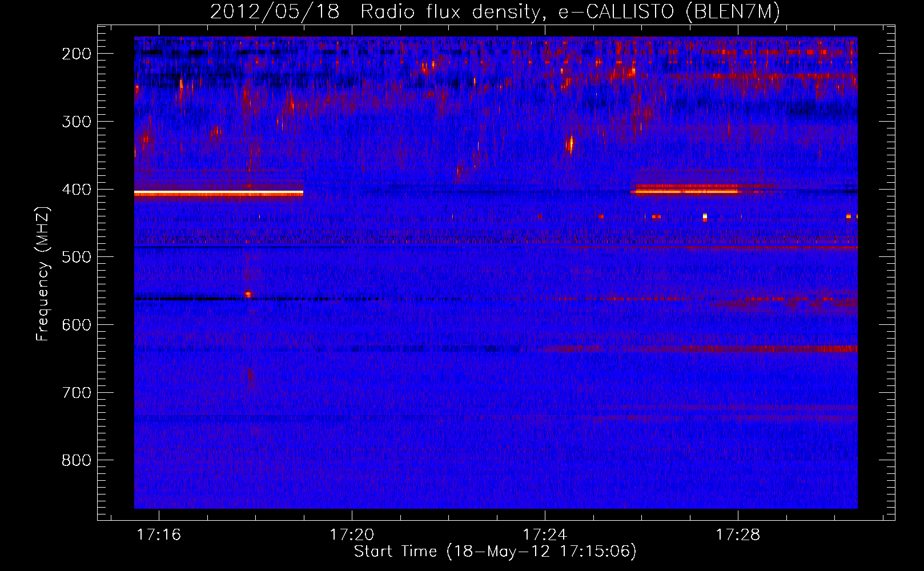Click the 17:20 time tick label
Viewport: 924px width, 571px height.
click(352, 534)
